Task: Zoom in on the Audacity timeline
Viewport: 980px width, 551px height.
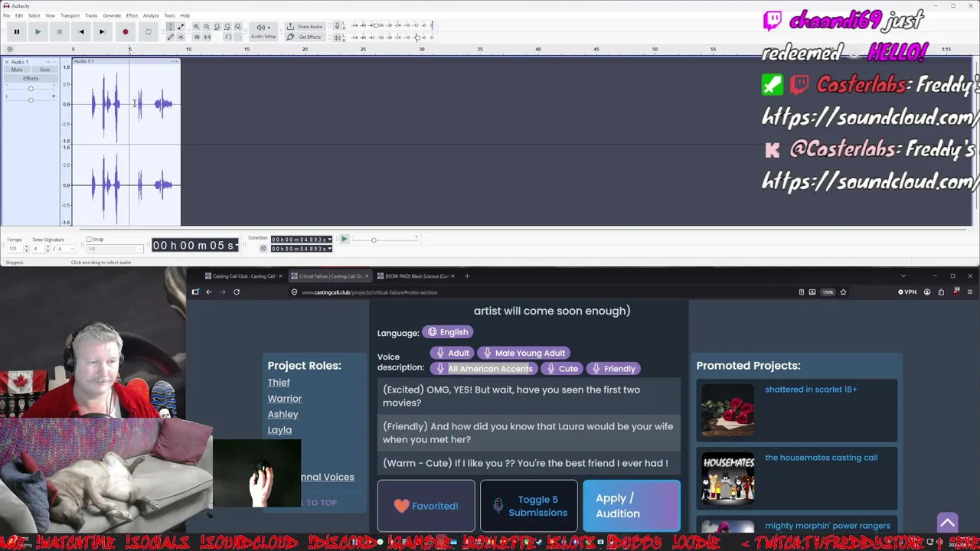Action: coord(196,27)
